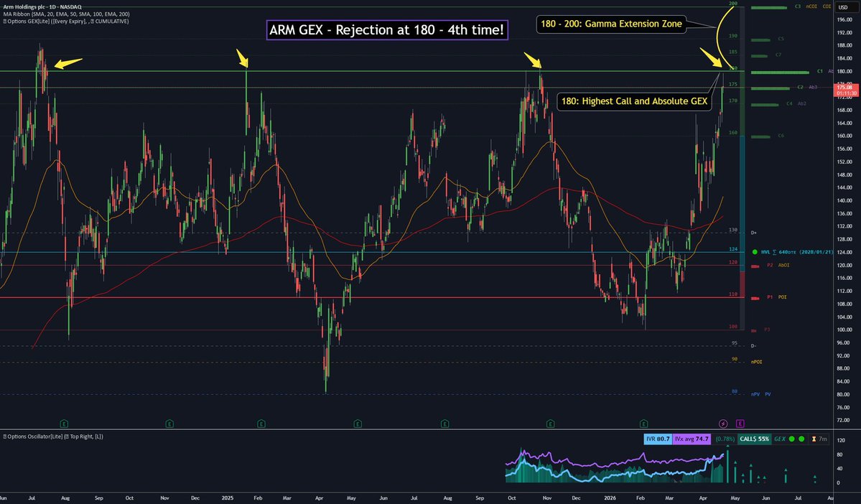Viewport: 861px width, 504px height.
Task: Click the earnings E marker near Feb 2025
Action: 261,424
